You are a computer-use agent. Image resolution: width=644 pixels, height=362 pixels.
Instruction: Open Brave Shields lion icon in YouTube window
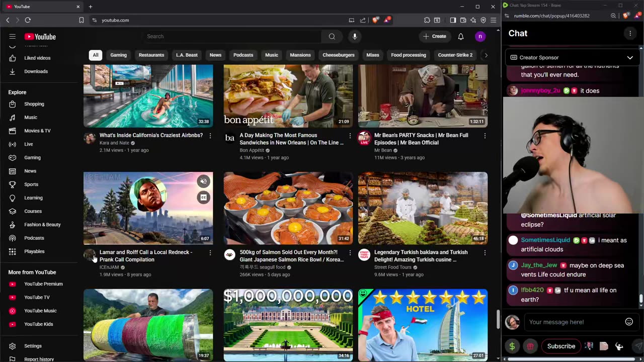tap(375, 20)
